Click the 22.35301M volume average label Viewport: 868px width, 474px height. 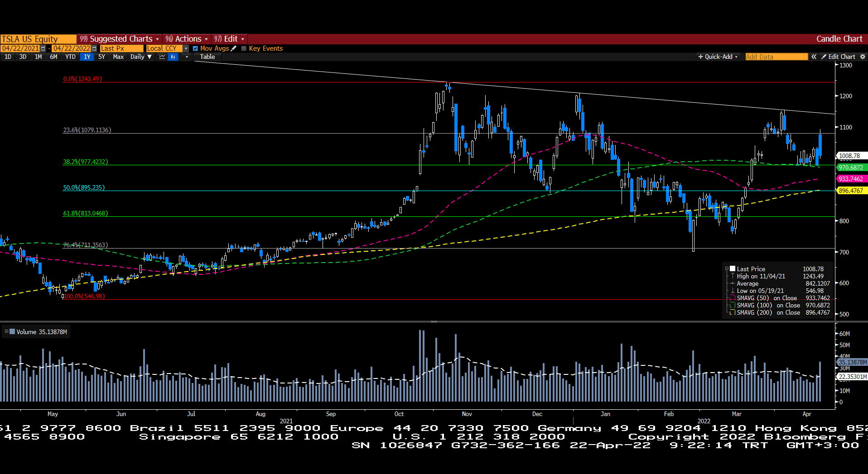pos(852,377)
